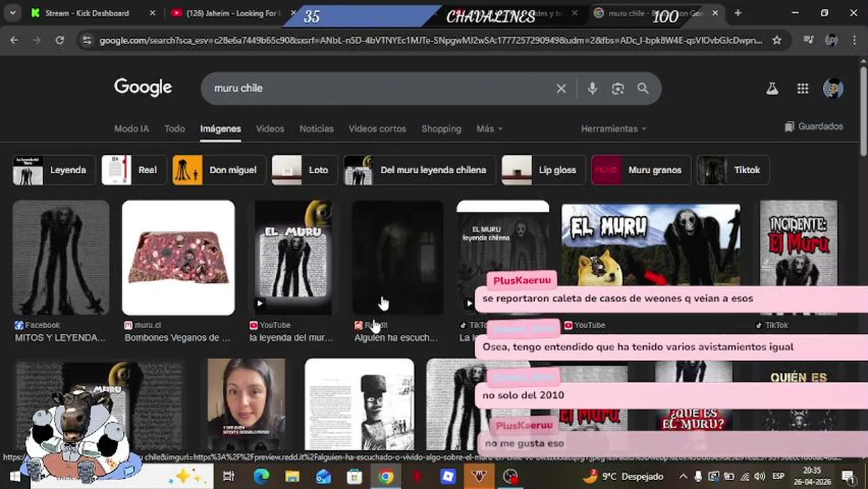Click the Google logo
The width and height of the screenshot is (868, 489).
(x=143, y=88)
